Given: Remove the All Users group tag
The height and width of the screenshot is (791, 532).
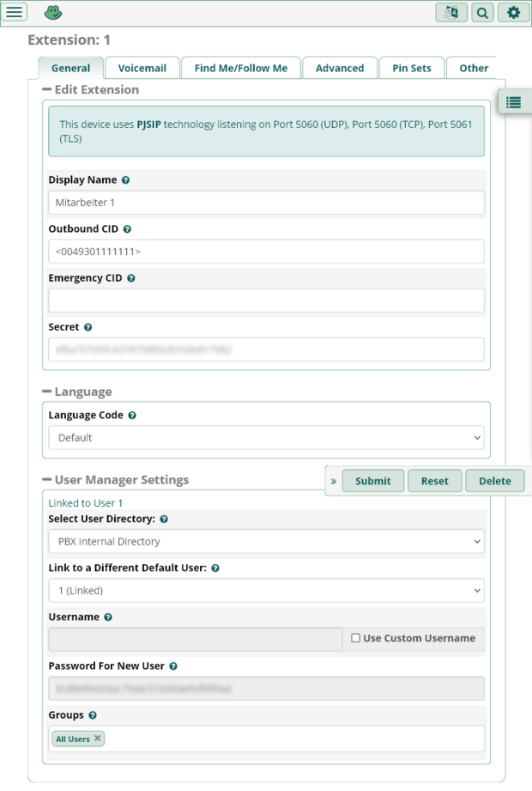Looking at the screenshot, I should (96, 739).
